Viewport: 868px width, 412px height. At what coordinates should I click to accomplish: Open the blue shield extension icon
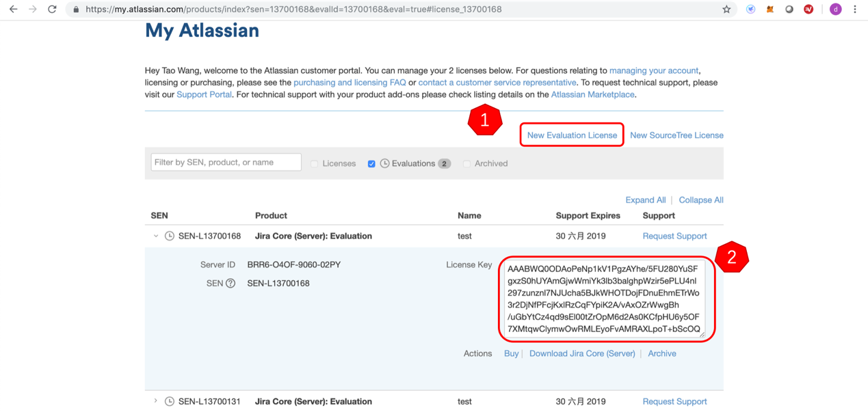[750, 10]
